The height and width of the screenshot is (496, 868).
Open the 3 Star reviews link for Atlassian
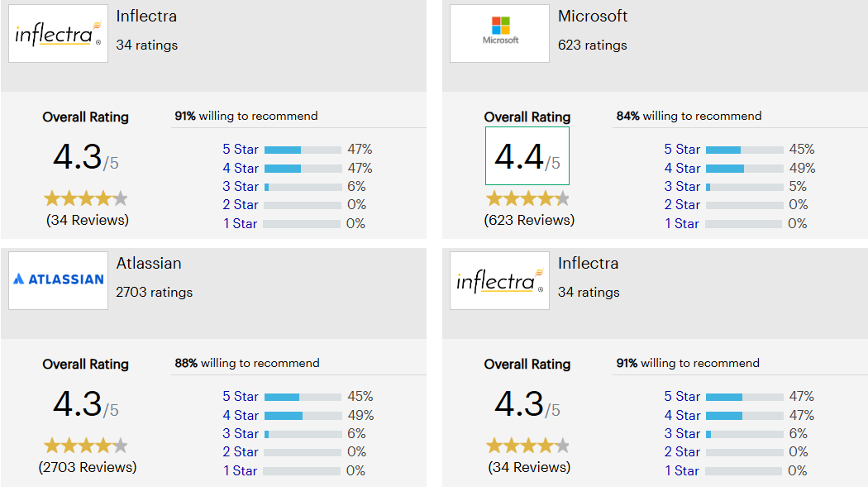(x=241, y=433)
